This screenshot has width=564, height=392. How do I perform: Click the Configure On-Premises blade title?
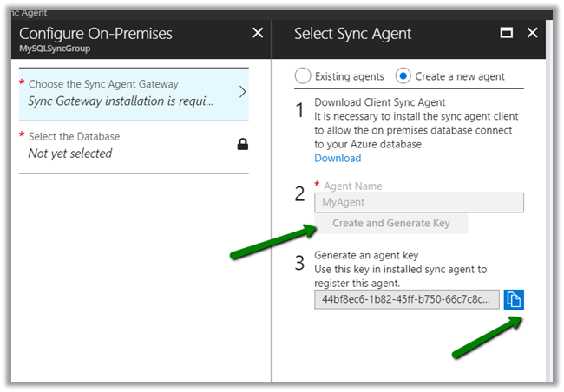click(95, 34)
